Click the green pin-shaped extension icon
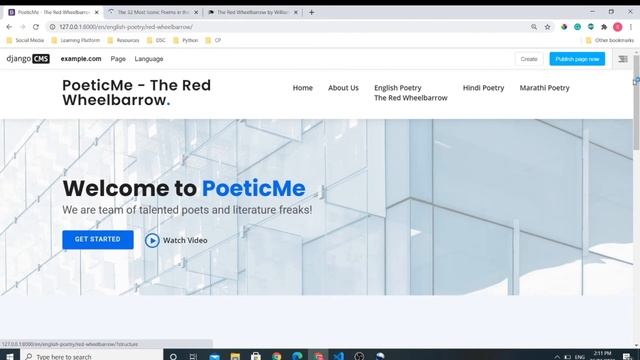The height and width of the screenshot is (360, 640). coord(591,27)
